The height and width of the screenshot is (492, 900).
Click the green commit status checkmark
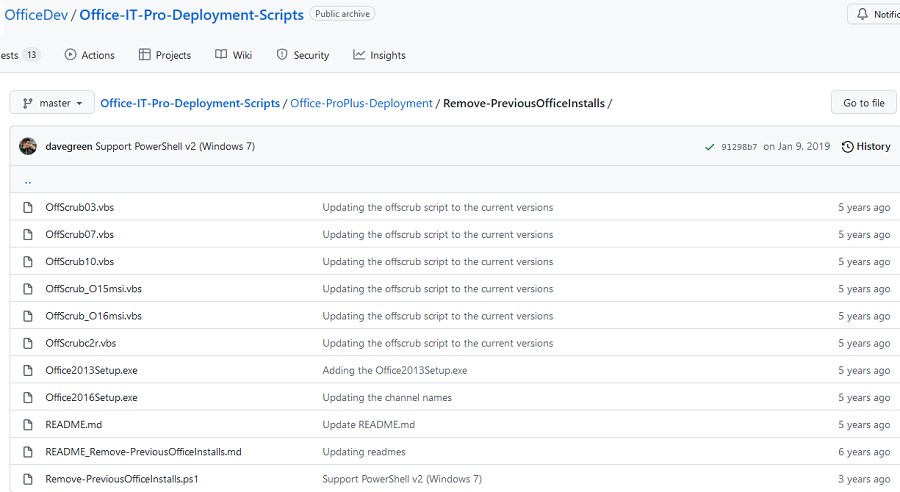[x=709, y=147]
